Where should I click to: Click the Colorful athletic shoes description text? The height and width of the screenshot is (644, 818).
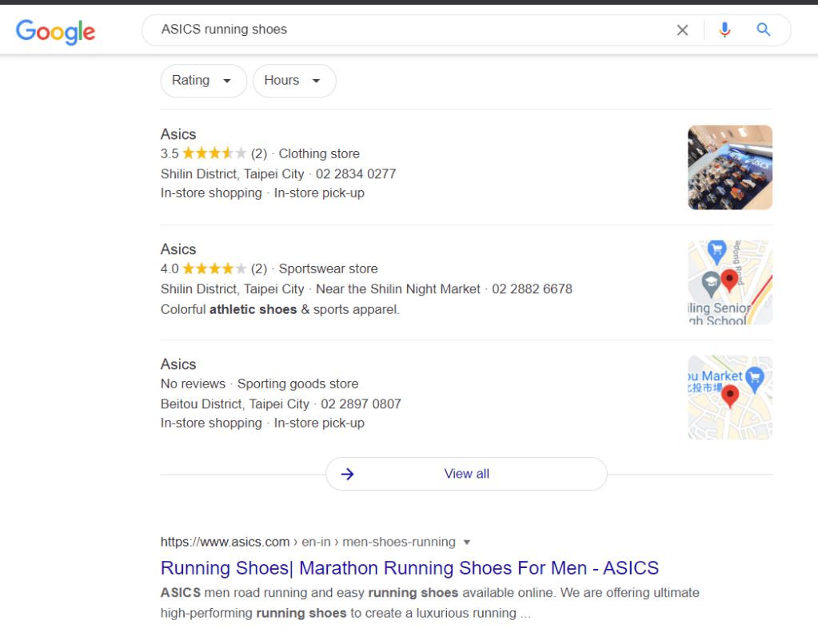coord(280,310)
